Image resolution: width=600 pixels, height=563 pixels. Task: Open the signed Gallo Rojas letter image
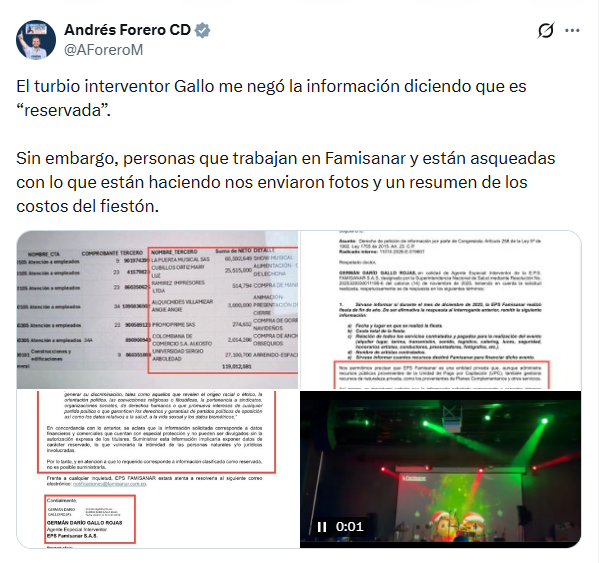(157, 469)
